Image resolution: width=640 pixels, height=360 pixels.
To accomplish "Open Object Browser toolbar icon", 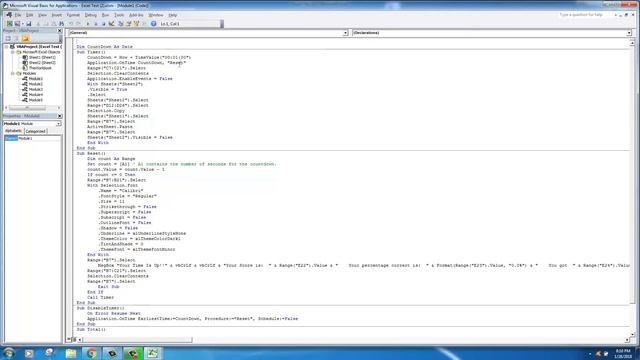I will tap(136, 24).
